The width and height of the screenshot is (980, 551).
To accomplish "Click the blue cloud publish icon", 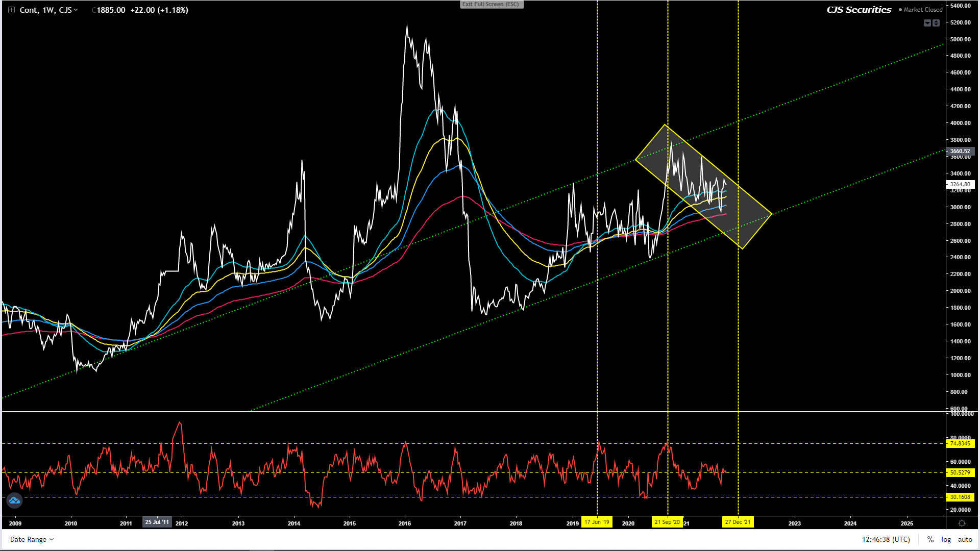I will coord(14,500).
